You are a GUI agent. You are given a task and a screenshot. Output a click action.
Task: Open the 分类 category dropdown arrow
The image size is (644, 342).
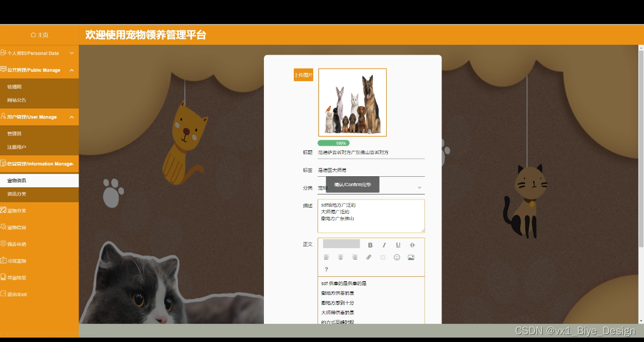point(419,188)
